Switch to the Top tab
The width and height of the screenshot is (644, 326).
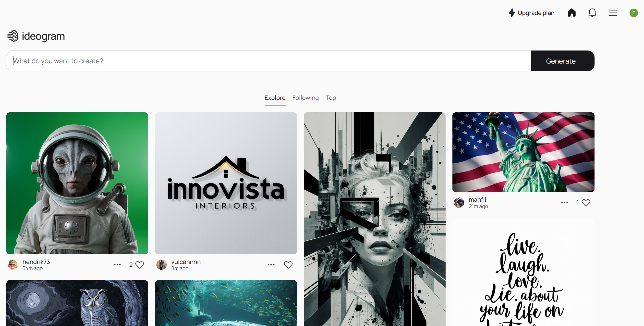(331, 98)
